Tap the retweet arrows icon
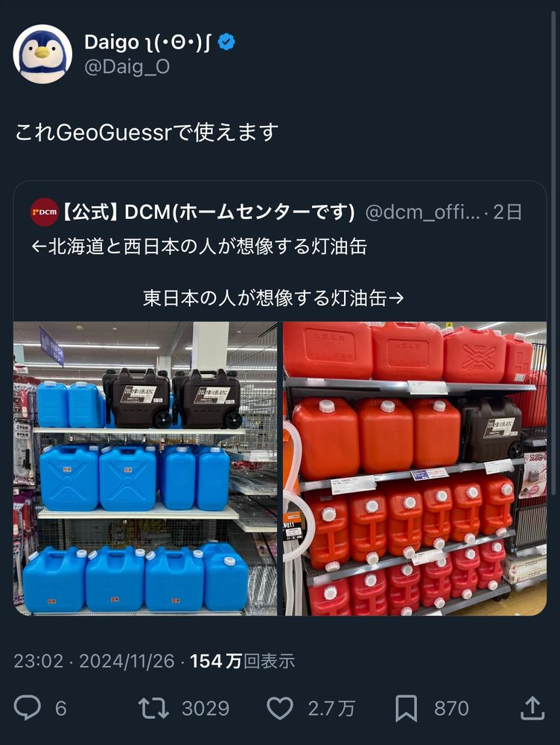 pos(153,708)
